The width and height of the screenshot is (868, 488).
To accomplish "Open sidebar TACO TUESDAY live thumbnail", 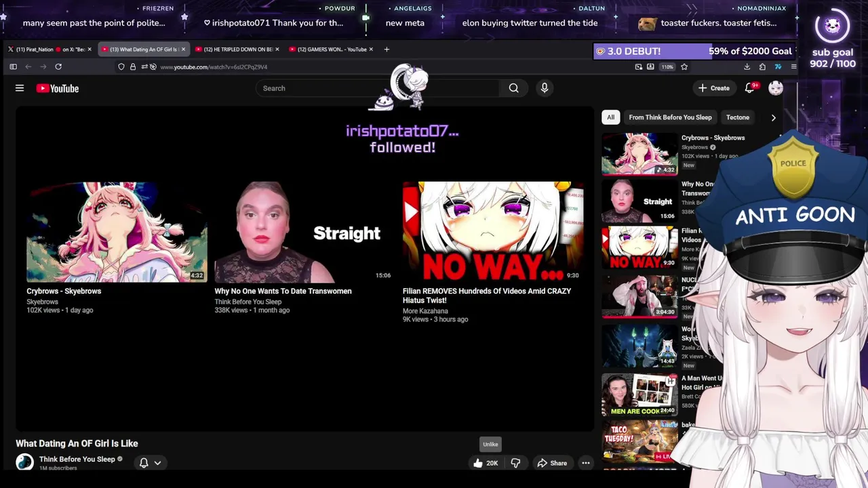I will (x=639, y=441).
